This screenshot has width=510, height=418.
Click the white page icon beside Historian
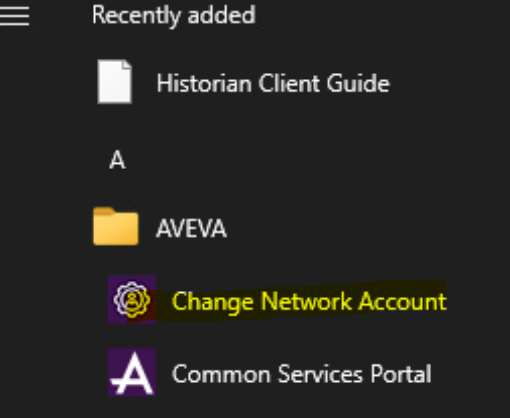point(114,82)
